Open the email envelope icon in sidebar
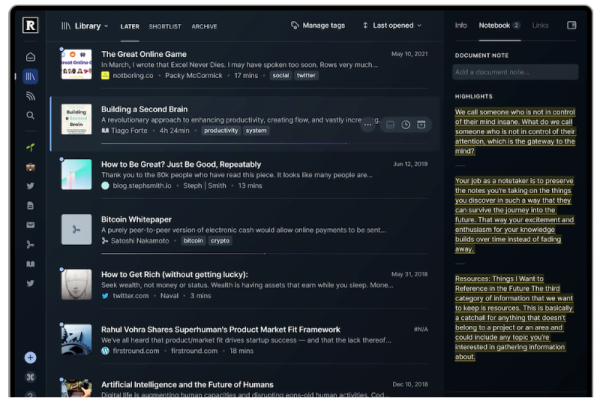Image resolution: width=600 pixels, height=401 pixels. [x=31, y=225]
